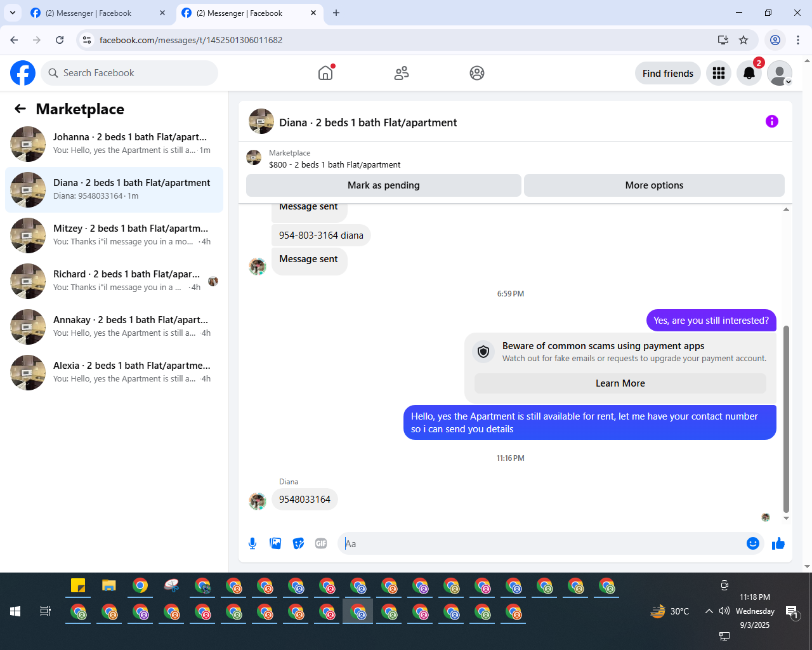Image resolution: width=812 pixels, height=650 pixels.
Task: Click the address bar URL
Action: tap(191, 40)
